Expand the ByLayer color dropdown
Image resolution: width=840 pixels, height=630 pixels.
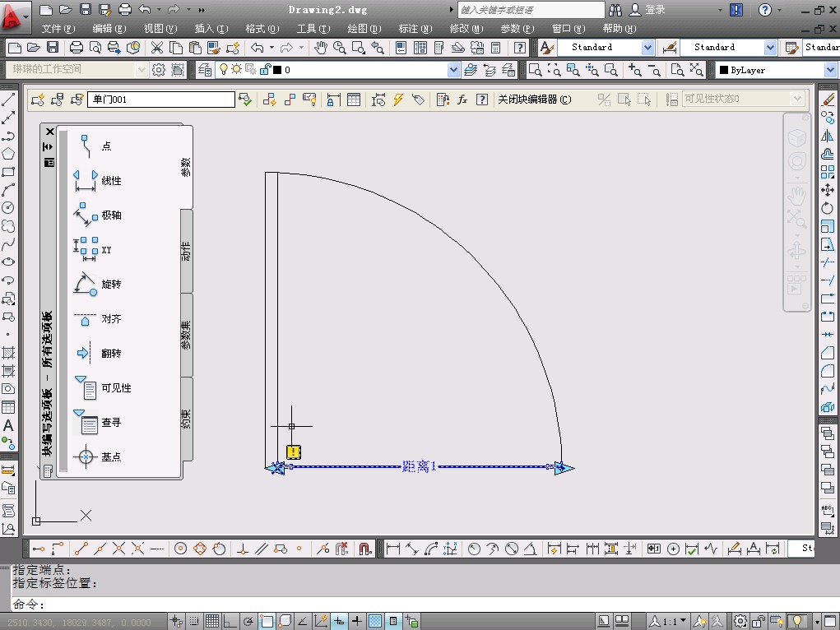830,71
